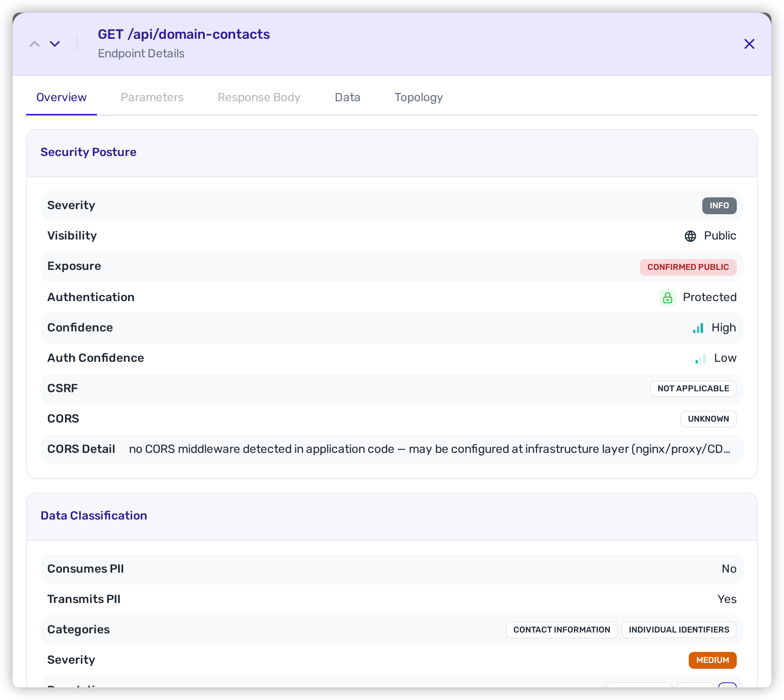Image resolution: width=784 pixels, height=700 pixels.
Task: Switch to the Topology tab
Action: pos(419,97)
